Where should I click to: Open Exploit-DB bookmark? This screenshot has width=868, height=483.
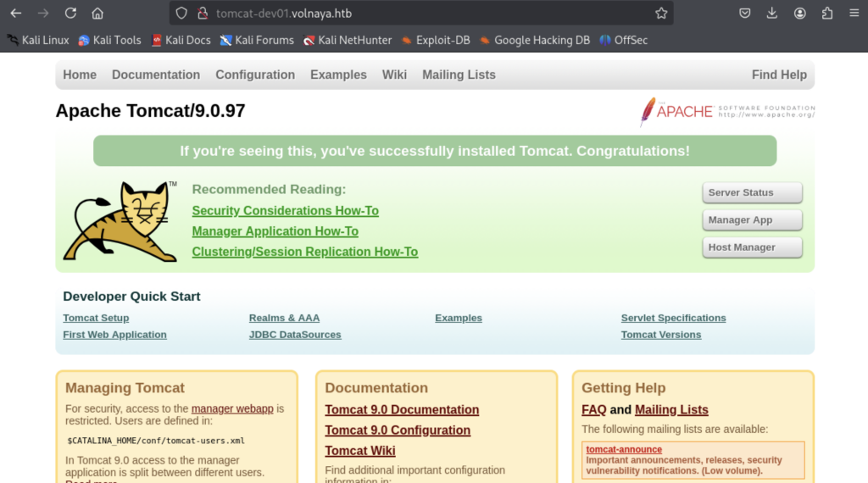point(436,41)
